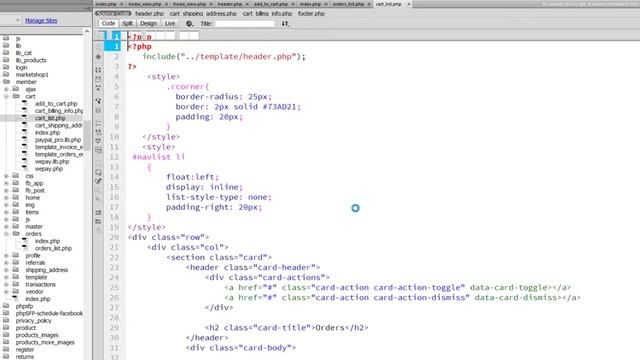Collapse full tag in coding toolbar

tap(98, 70)
